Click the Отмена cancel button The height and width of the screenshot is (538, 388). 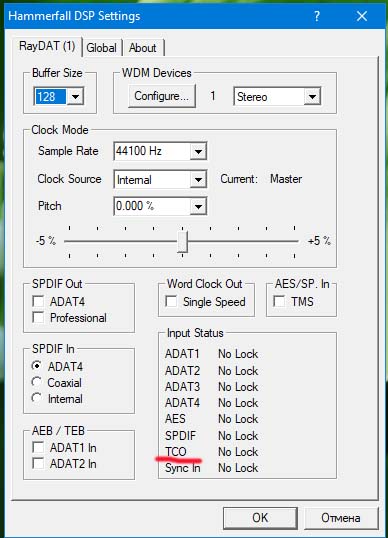click(341, 518)
